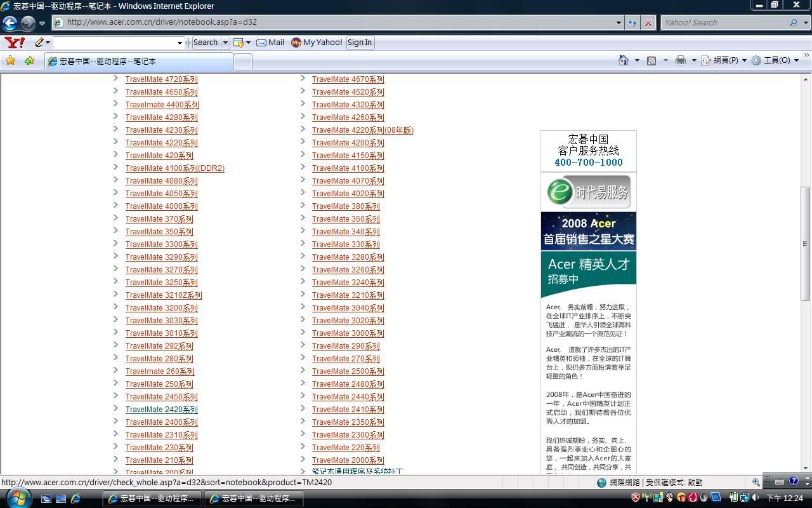Viewport: 812px width, 508px height.
Task: Open the Favorites Center star icon
Action: (x=10, y=61)
